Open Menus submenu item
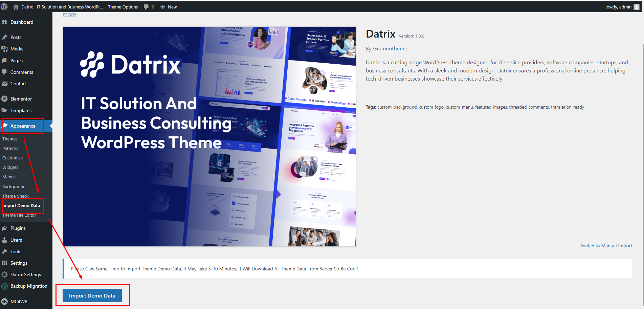 9,177
